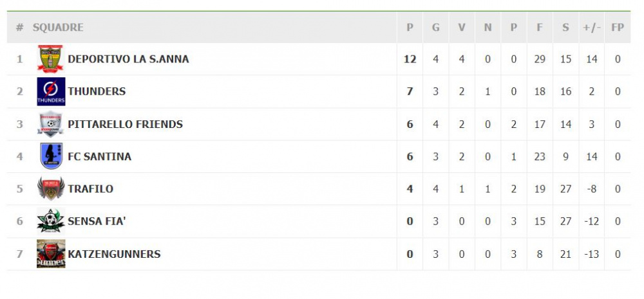Open the THUNDERS team name link
This screenshot has width=644, height=299.
point(97,91)
